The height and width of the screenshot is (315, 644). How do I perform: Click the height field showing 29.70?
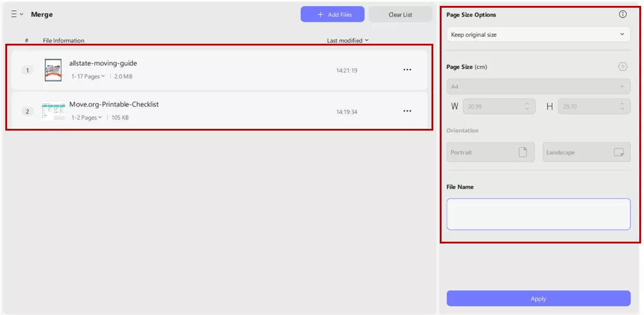click(594, 106)
